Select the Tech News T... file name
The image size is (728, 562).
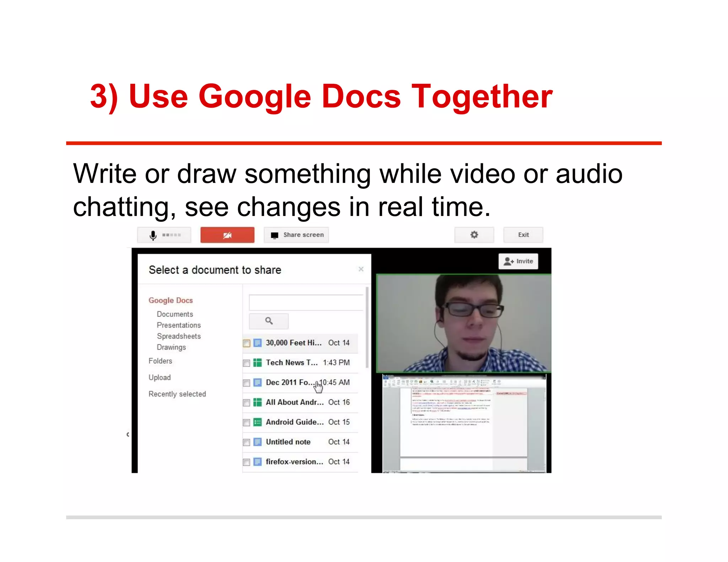pyautogui.click(x=292, y=363)
